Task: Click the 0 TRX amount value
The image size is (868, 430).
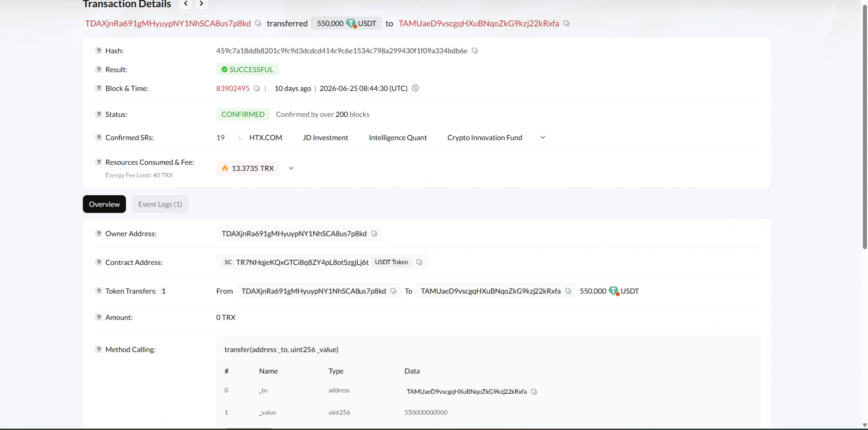Action: click(226, 317)
